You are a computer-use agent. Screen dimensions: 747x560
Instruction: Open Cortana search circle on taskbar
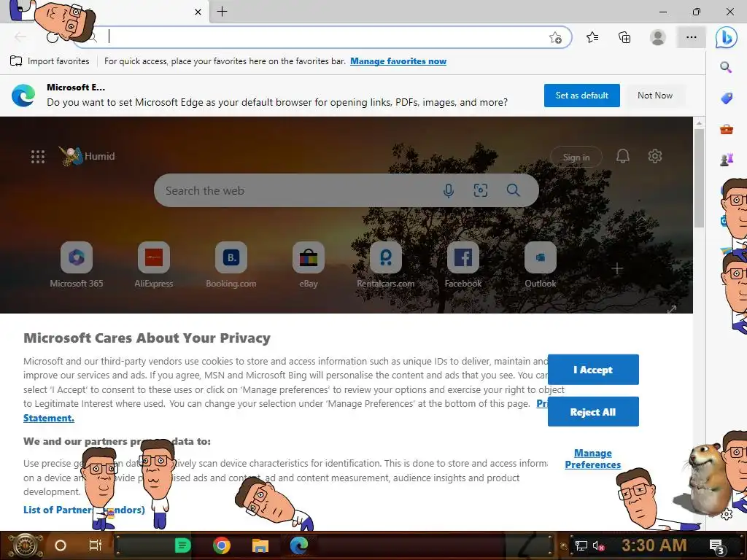61,545
